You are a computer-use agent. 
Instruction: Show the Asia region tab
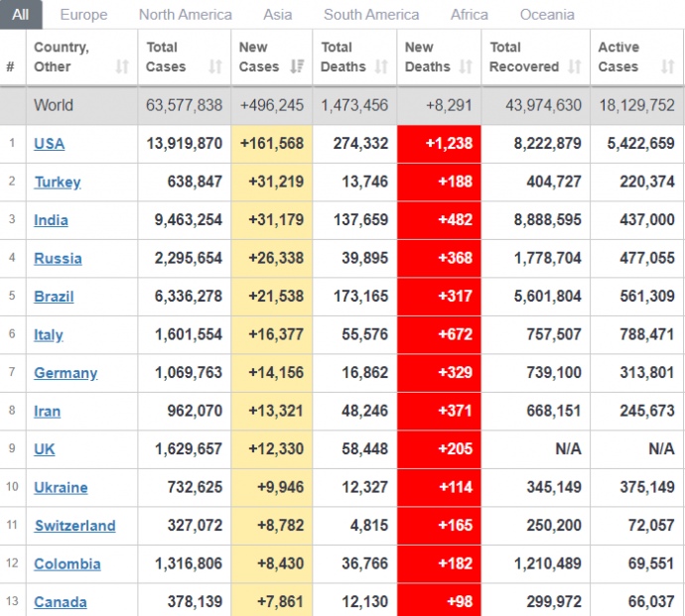coord(277,15)
